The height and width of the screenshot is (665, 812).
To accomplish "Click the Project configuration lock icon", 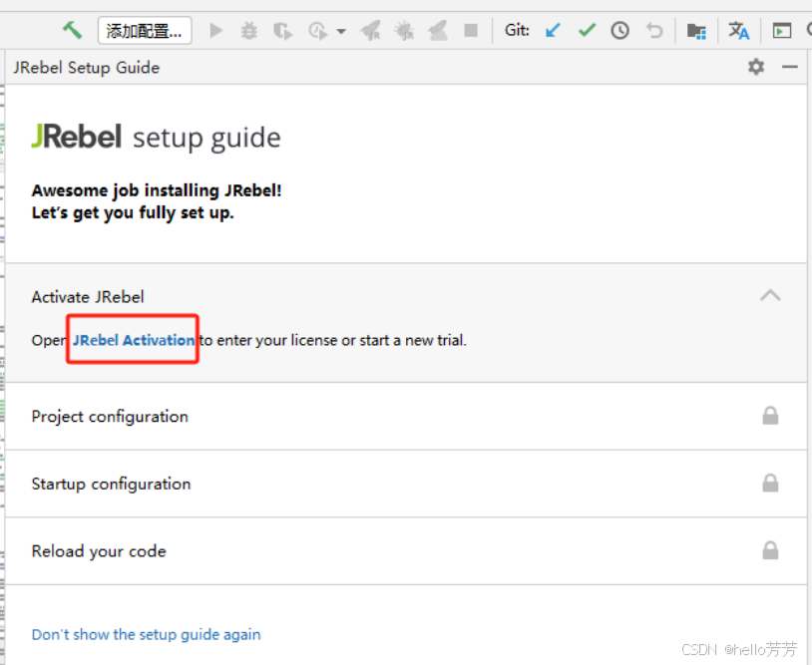I will tap(770, 415).
